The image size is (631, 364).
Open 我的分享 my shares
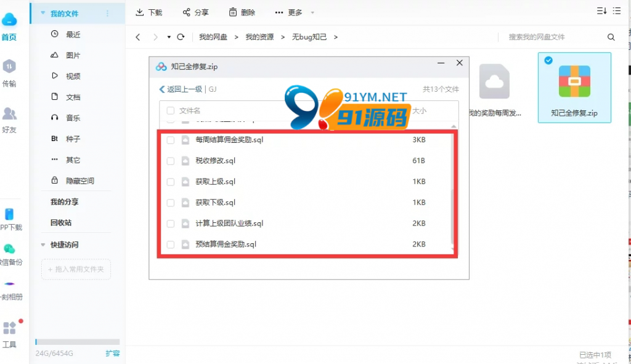64,201
